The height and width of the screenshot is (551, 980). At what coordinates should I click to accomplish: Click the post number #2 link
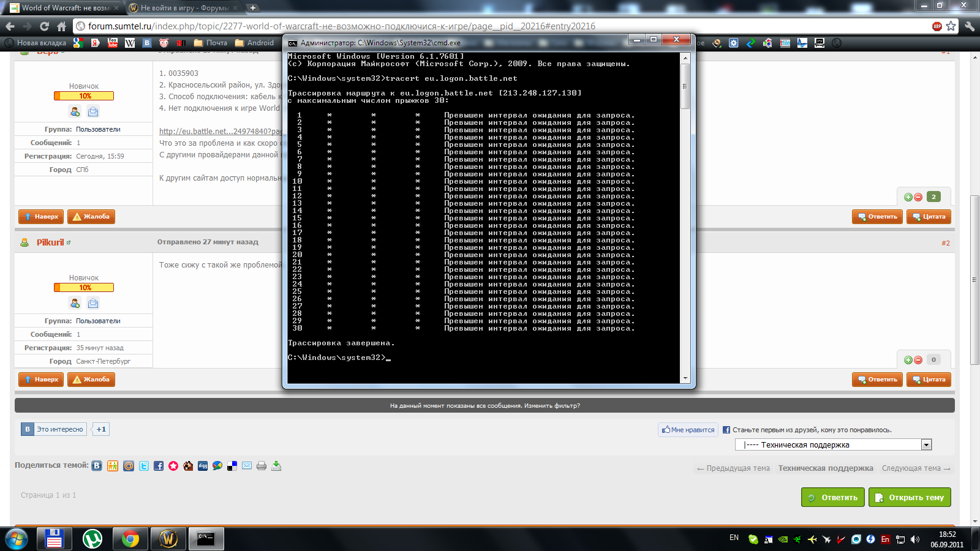(946, 243)
